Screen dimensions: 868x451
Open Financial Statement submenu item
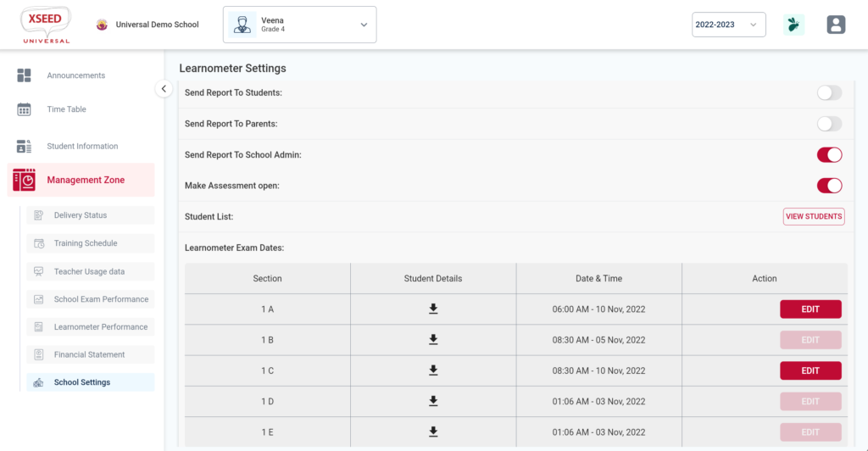(x=90, y=354)
